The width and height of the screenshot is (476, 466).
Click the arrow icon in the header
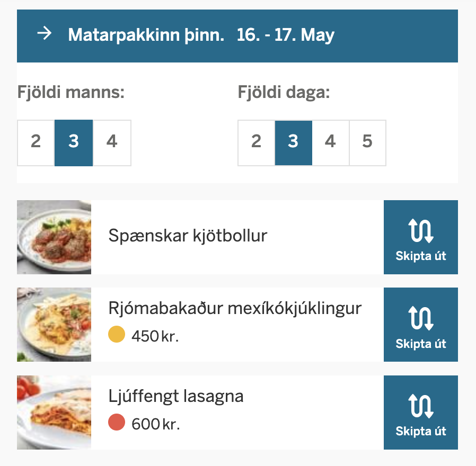pyautogui.click(x=45, y=35)
